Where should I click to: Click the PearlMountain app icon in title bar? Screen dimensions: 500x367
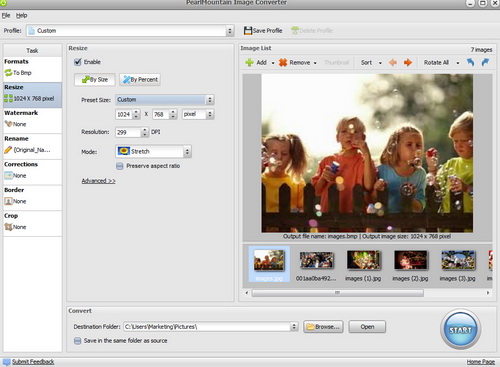3,3
